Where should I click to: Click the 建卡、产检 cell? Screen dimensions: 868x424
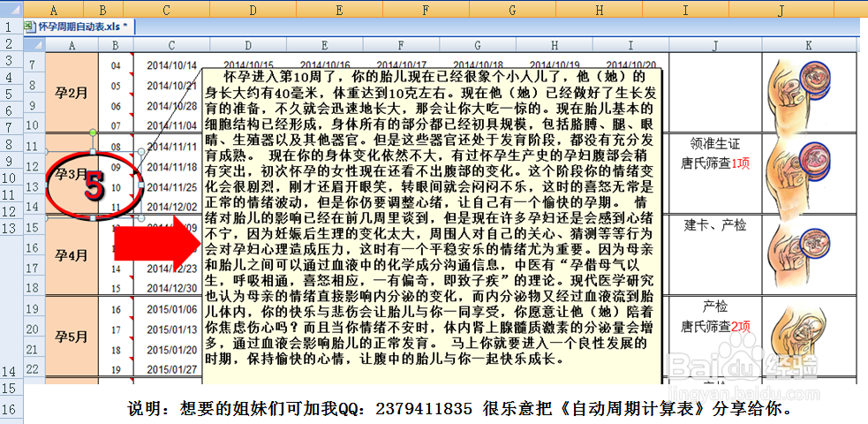(x=714, y=225)
